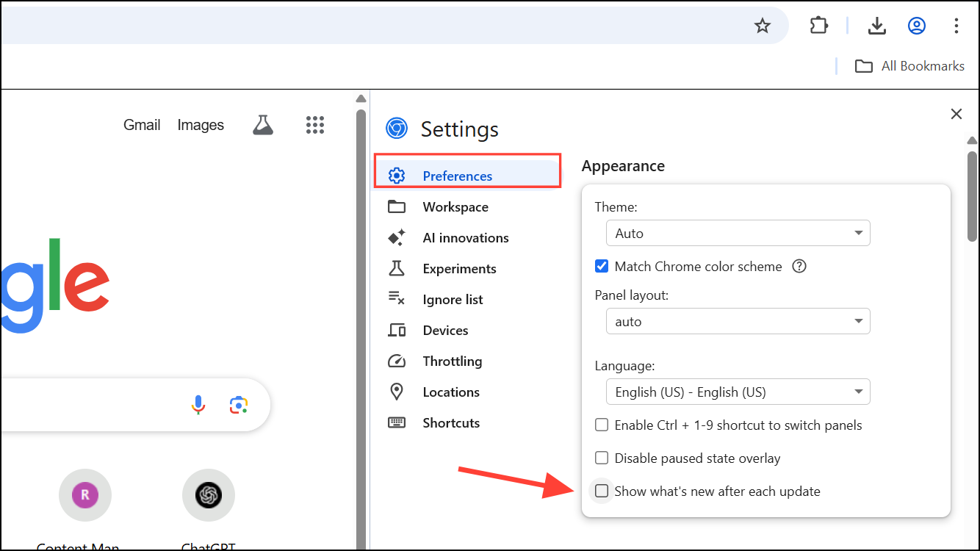Switch to the Workspace settings tab
The height and width of the screenshot is (551, 980).
[x=455, y=207]
